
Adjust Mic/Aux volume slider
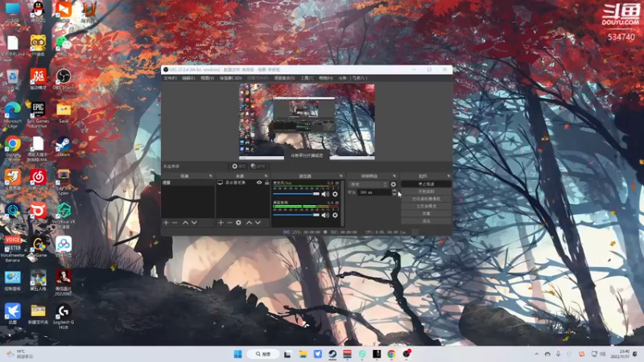coord(296,194)
